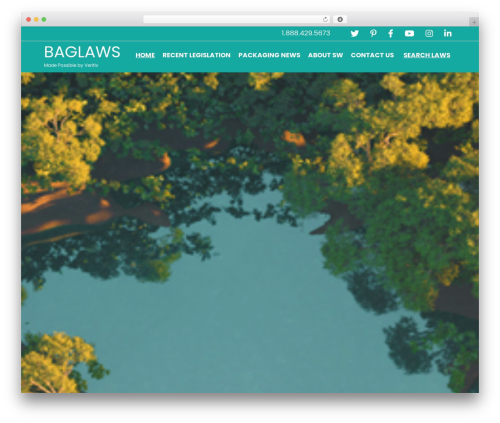Viewport: 500px width, 423px height.
Task: Add a new browser tab
Action: [474, 22]
